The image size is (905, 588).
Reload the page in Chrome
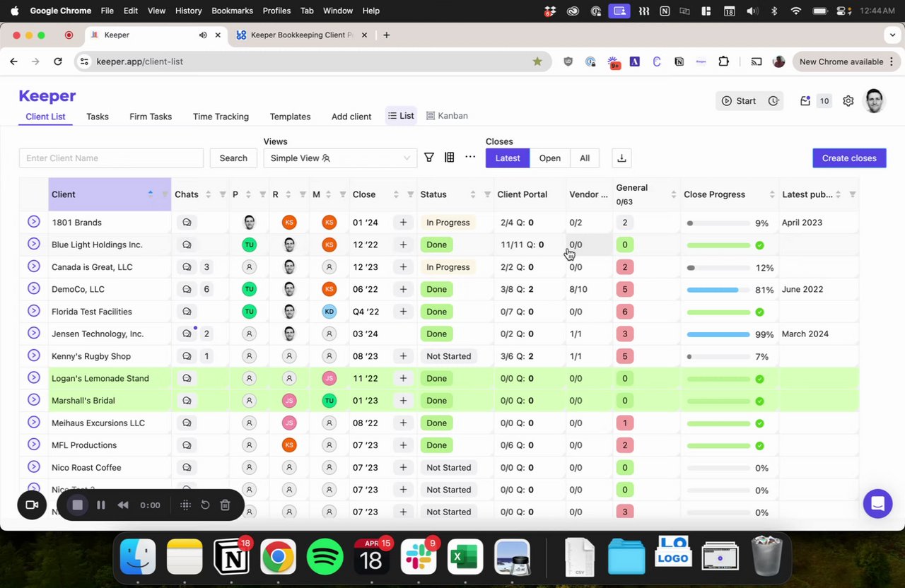tap(58, 61)
